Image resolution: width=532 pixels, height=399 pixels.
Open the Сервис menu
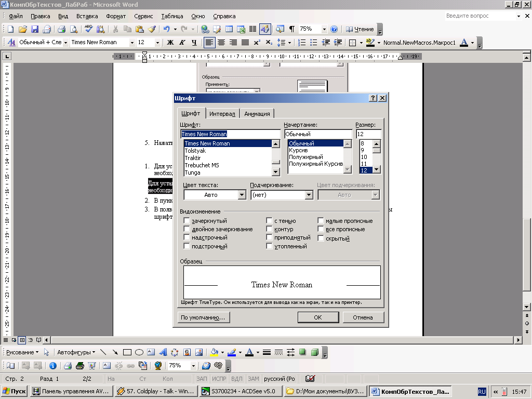143,16
